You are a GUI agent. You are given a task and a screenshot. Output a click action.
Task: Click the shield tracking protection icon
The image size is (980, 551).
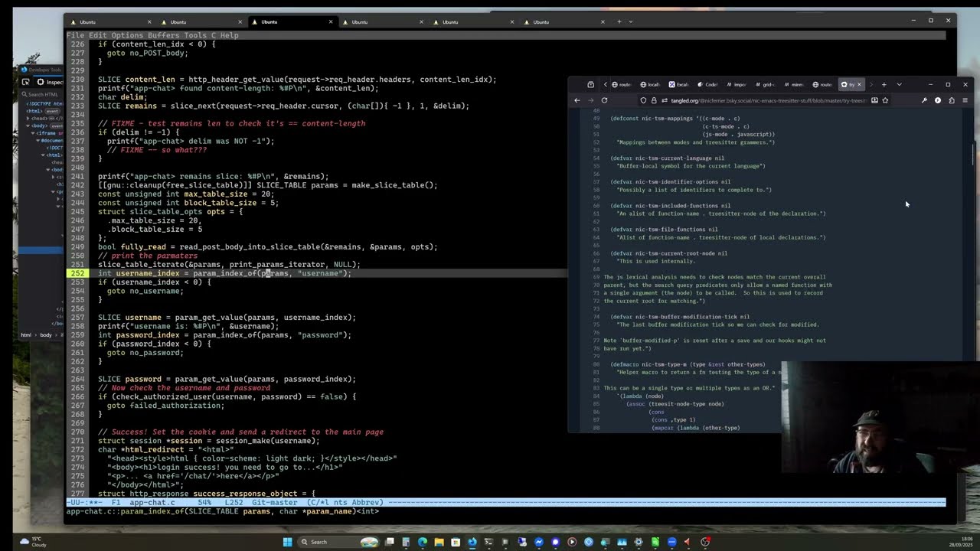(643, 100)
